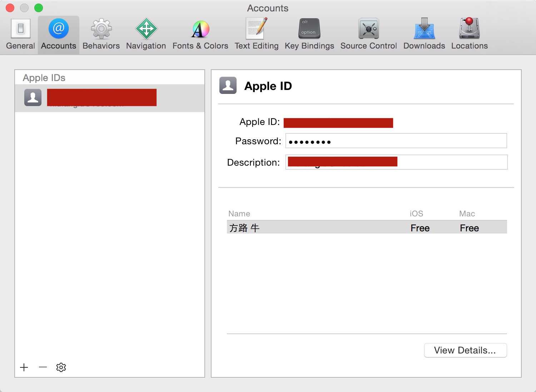
Task: Click the Description text field
Action: [396, 162]
